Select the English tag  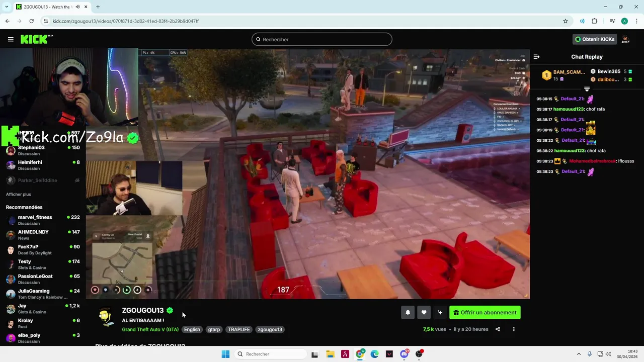tap(192, 329)
